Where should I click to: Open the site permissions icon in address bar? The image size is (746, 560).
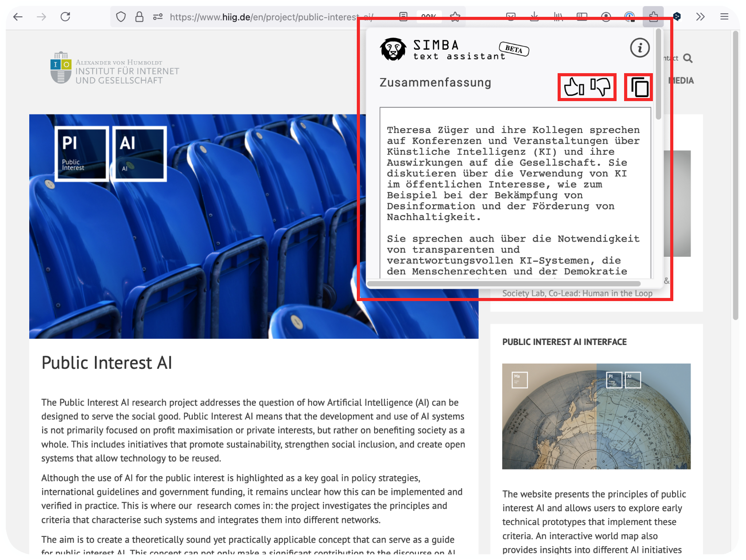coord(158,17)
